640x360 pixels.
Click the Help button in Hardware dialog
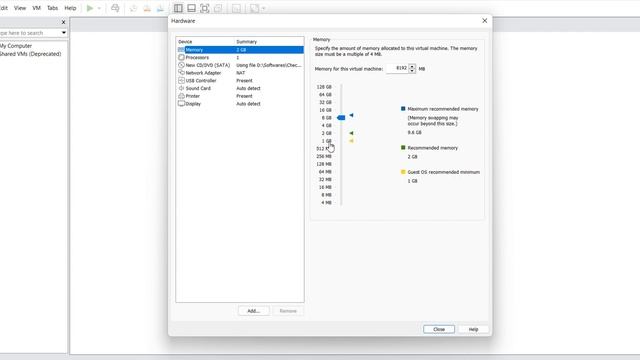[473, 329]
